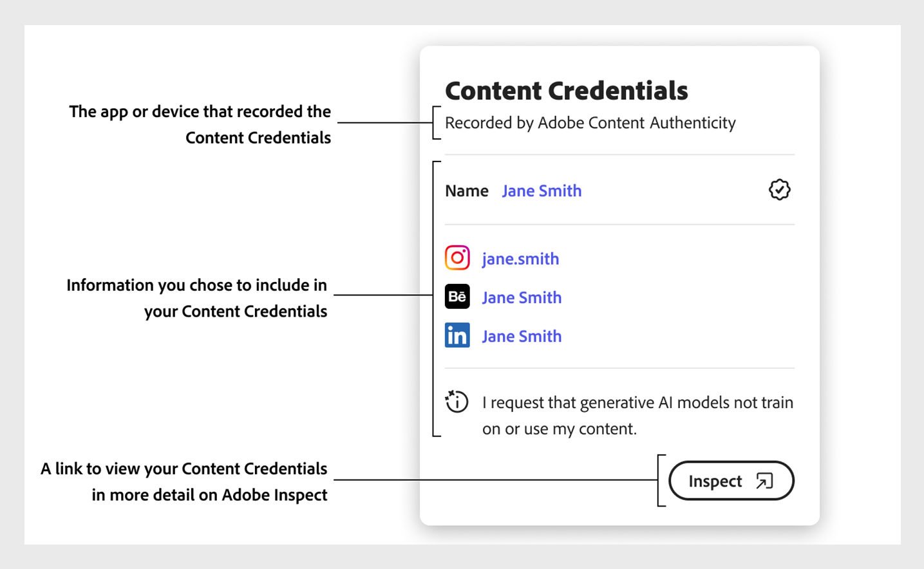
Task: Open the Jane Smith LinkedIn profile link
Action: 522,335
